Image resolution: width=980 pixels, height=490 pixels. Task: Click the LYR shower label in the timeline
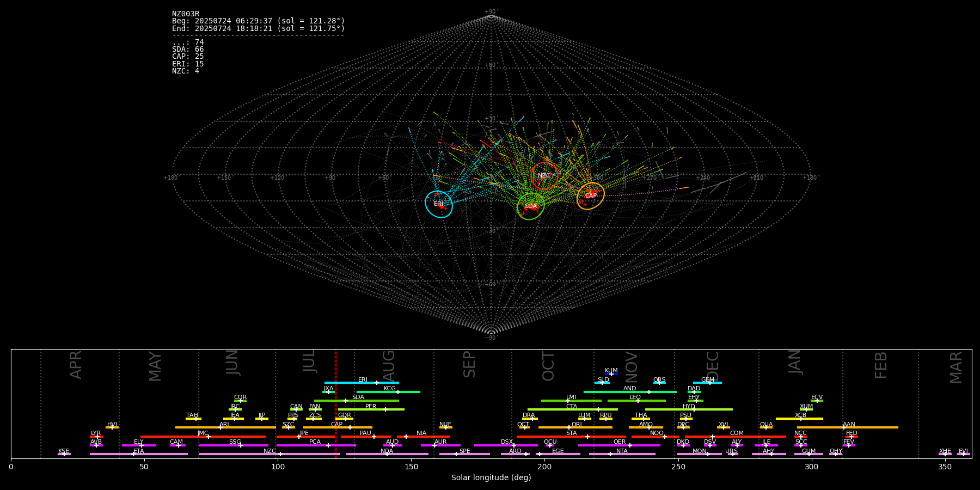click(x=96, y=433)
